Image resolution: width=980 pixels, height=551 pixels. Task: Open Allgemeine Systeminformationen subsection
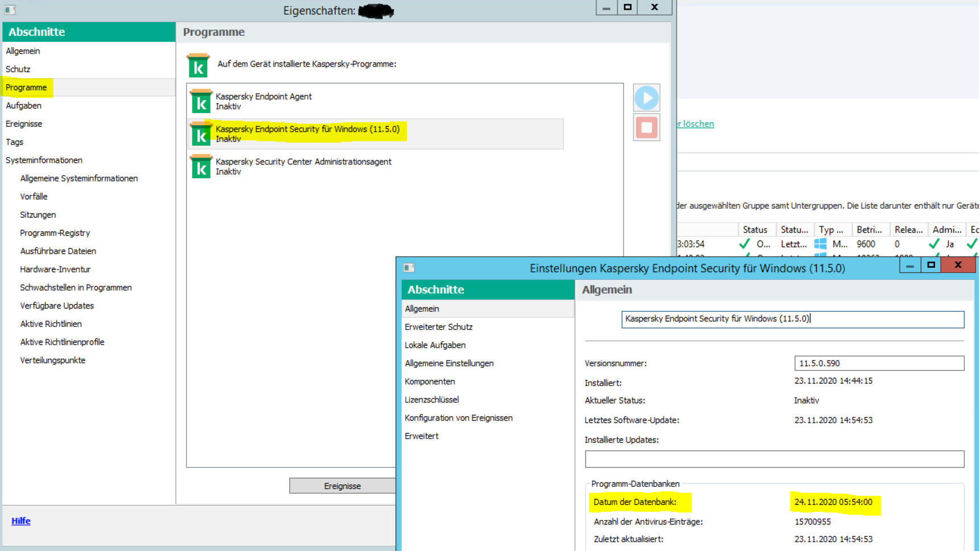pos(79,179)
